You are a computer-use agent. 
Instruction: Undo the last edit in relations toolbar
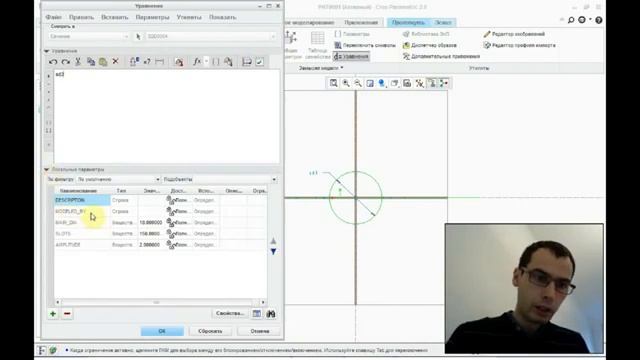tap(53, 62)
